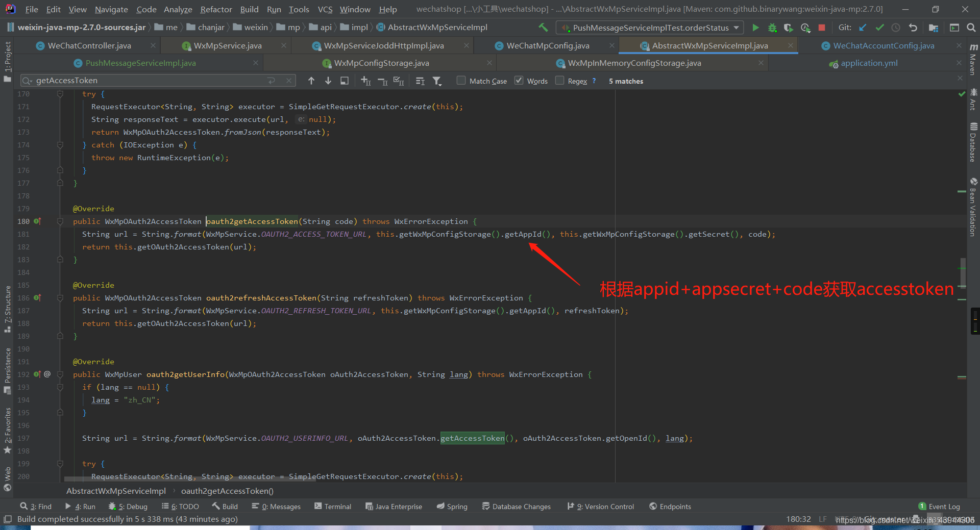Image resolution: width=980 pixels, height=530 pixels.
Task: Run with coverage via the shield icon
Action: click(789, 28)
